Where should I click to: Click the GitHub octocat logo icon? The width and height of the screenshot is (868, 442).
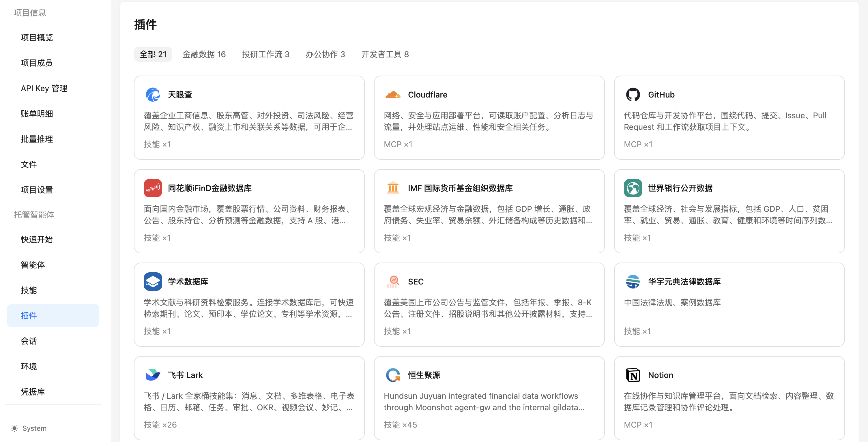633,95
